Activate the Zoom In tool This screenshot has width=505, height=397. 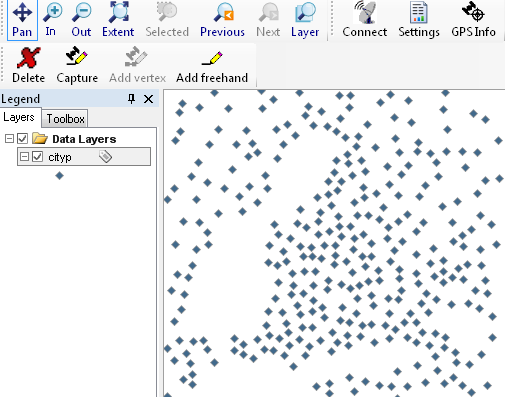pyautogui.click(x=52, y=20)
